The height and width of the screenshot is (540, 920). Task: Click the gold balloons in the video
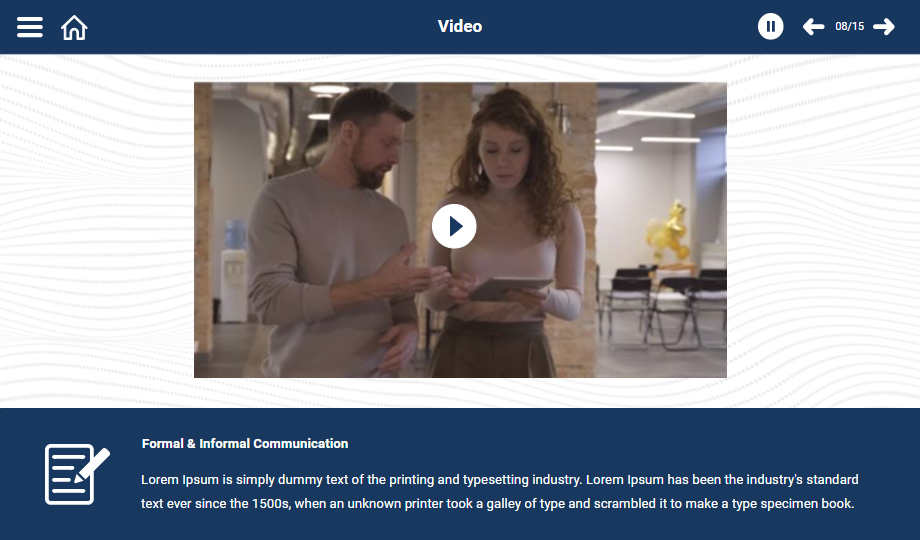click(x=668, y=232)
